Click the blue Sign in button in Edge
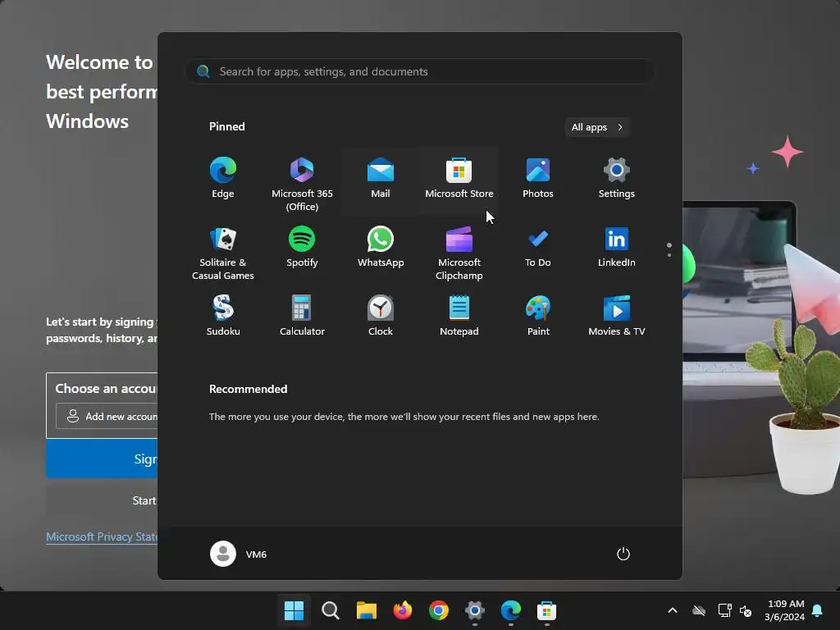Screen dimensions: 840x630 [102, 459]
